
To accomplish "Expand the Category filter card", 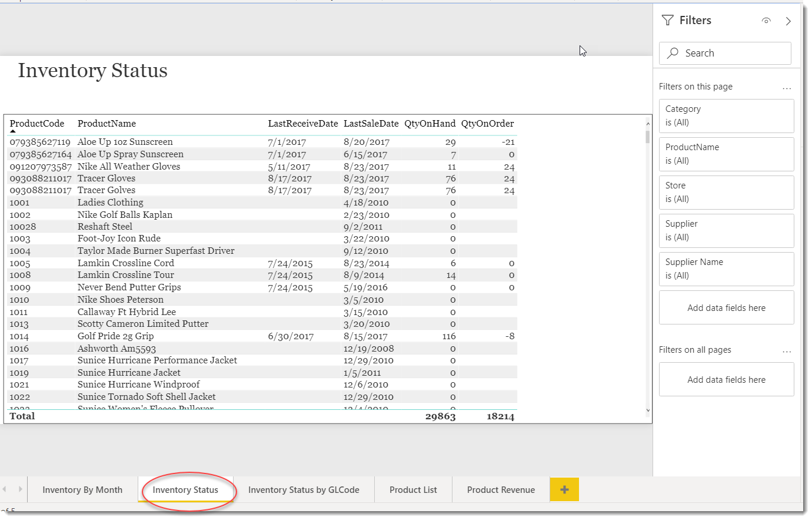I will (726, 115).
